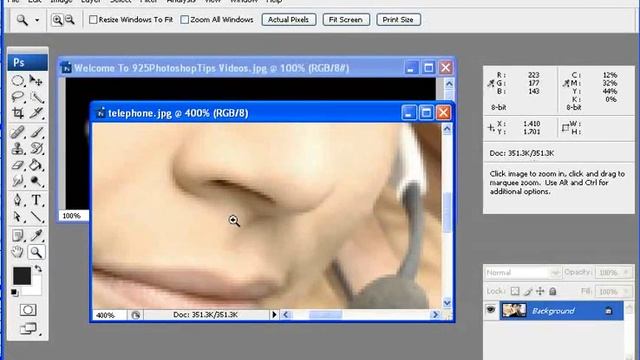Click scroll up arrow in telephone.jpg

click(x=447, y=129)
